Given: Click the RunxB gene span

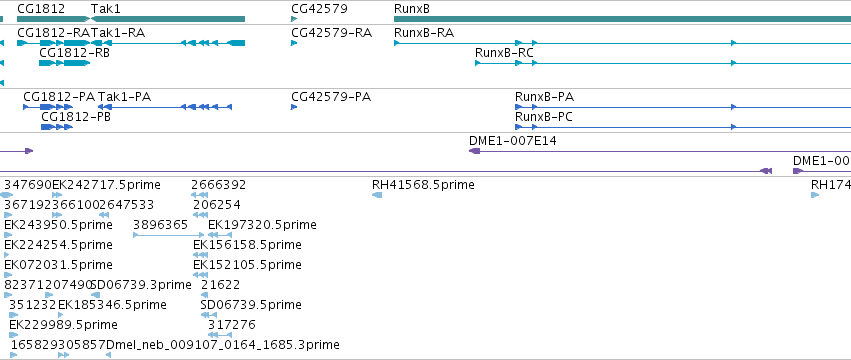Looking at the screenshot, I should click(x=623, y=19).
